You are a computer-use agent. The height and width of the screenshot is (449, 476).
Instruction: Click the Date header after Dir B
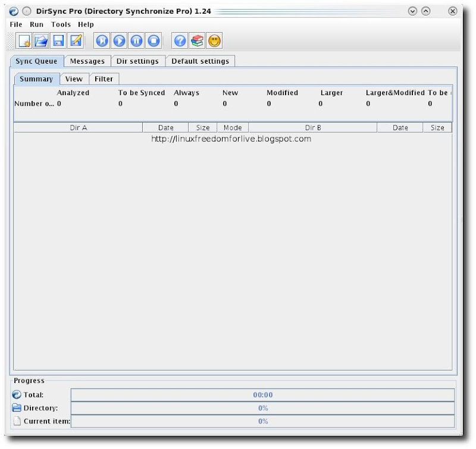400,128
